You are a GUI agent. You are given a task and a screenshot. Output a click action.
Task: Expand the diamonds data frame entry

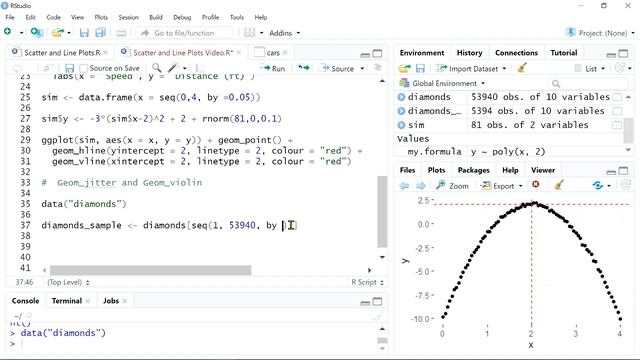tap(401, 97)
